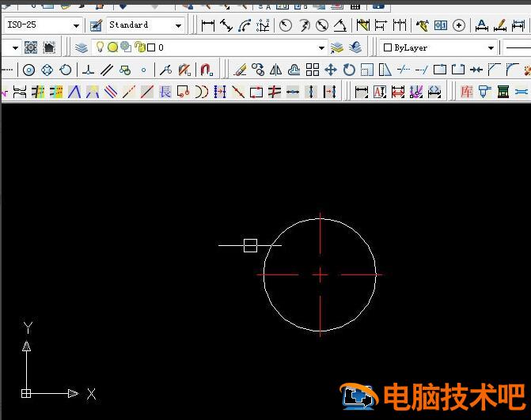Image resolution: width=531 pixels, height=420 pixels.
Task: Choose the Baseline dimension tool
Action: coord(381,25)
